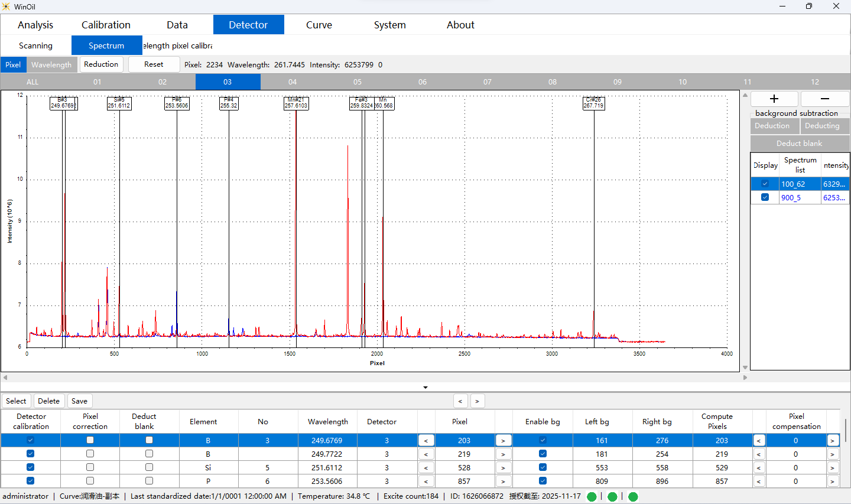The image size is (851, 504).
Task: Uncheck Enable bg for P row
Action: 543,481
